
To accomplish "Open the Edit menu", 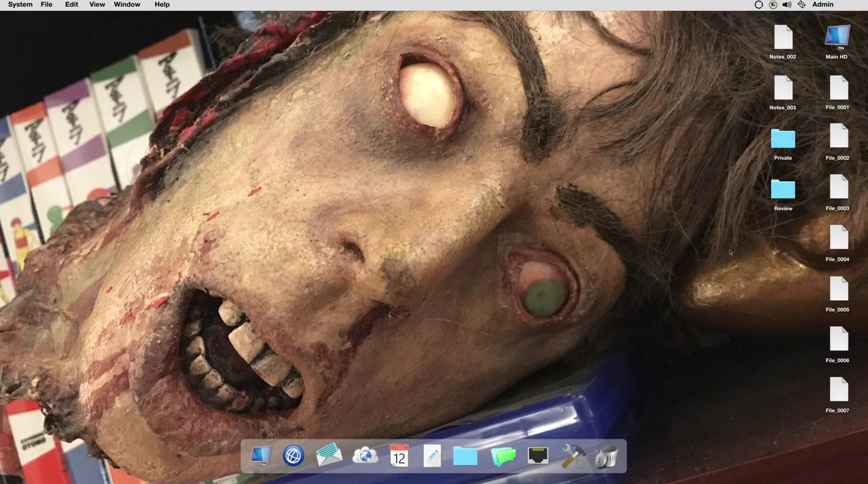I will click(71, 5).
